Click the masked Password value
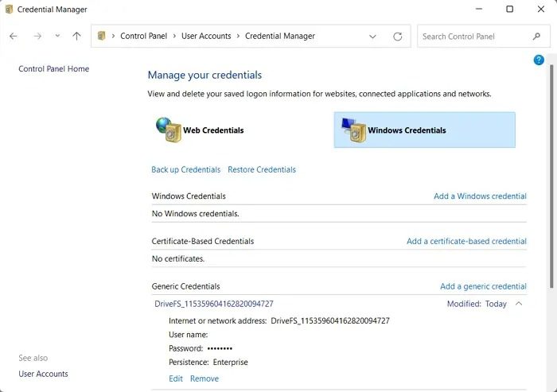Viewport: 557px width, 392px height. (x=220, y=348)
